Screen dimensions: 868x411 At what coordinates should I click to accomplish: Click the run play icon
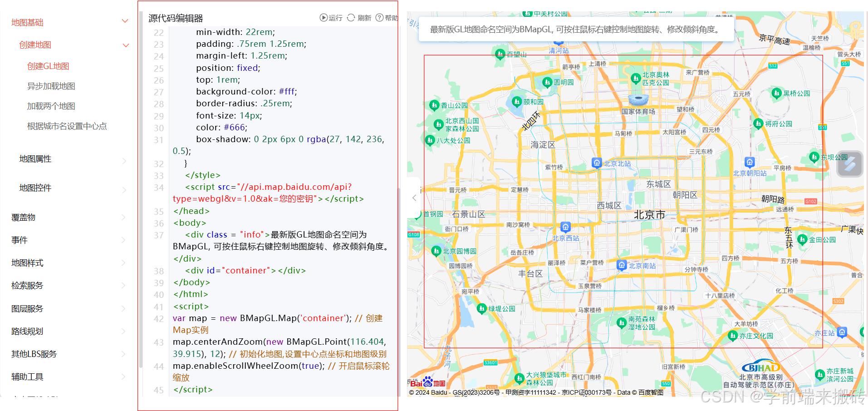click(324, 18)
